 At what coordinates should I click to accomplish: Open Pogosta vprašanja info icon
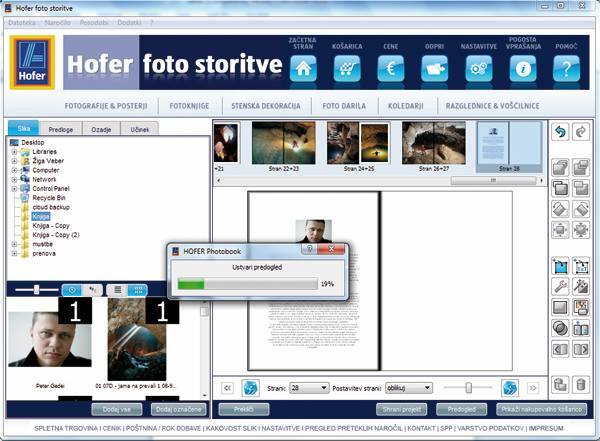[x=523, y=69]
